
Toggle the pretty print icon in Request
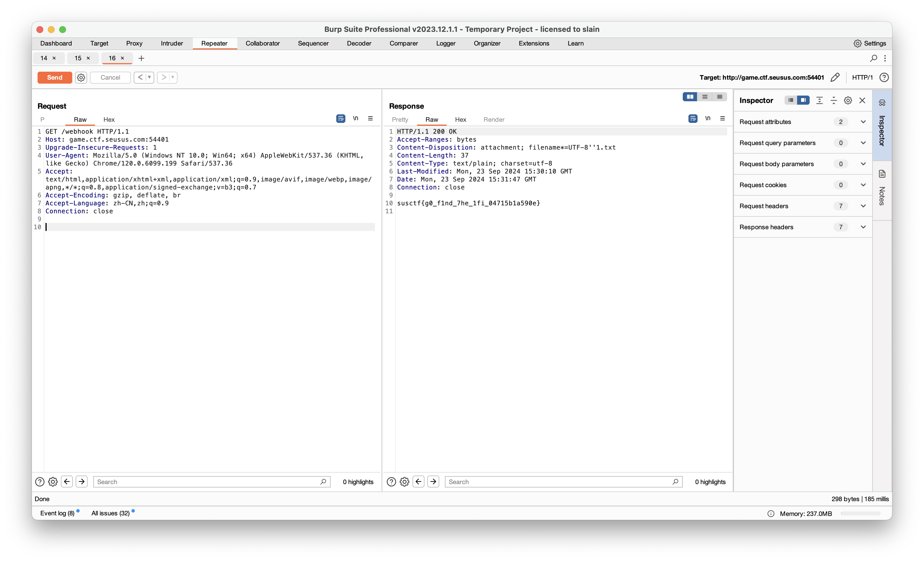[x=341, y=119]
